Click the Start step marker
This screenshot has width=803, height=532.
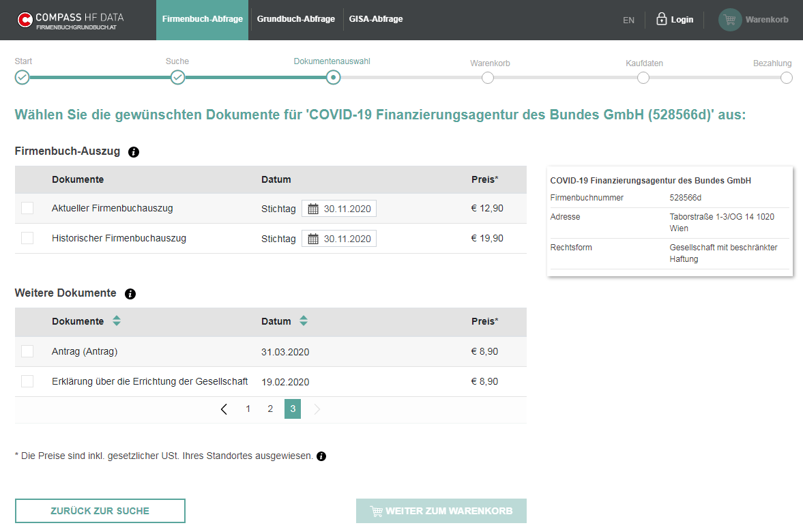click(x=22, y=78)
